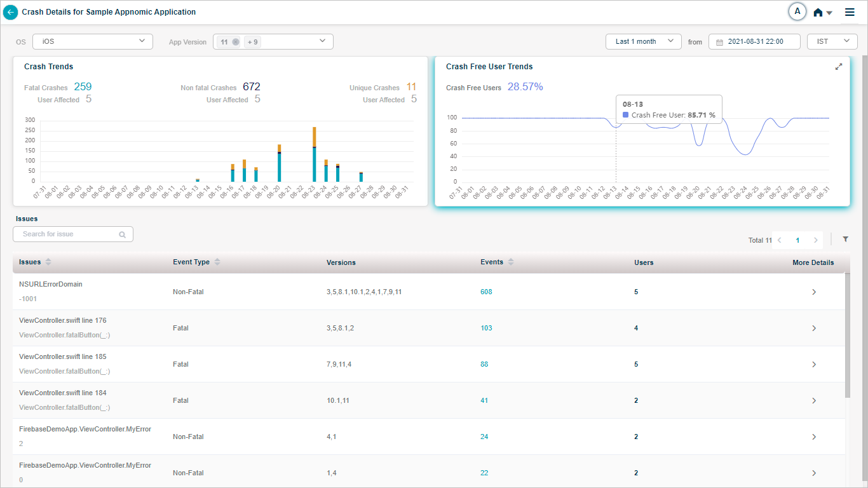This screenshot has height=488, width=868.
Task: Go to next page of issues
Action: click(x=816, y=240)
